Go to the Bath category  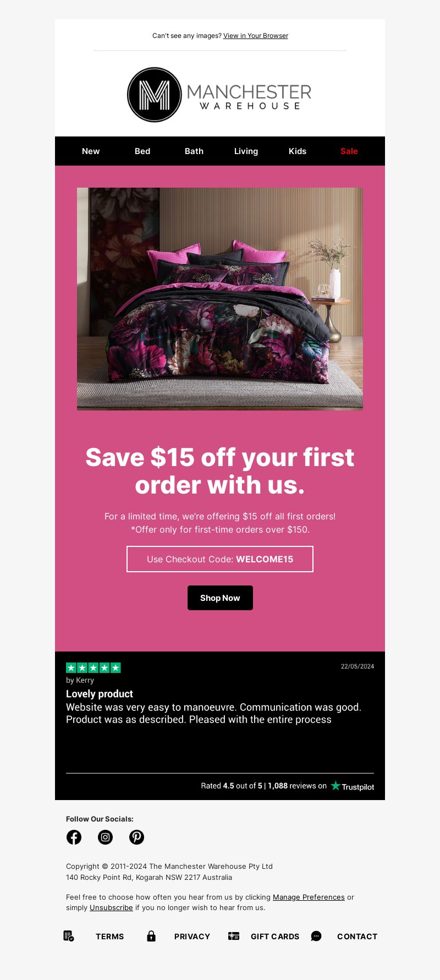click(194, 151)
